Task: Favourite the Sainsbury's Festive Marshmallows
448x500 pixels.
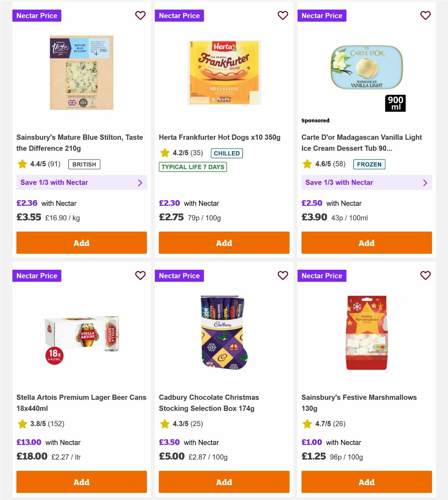Action: pos(425,276)
